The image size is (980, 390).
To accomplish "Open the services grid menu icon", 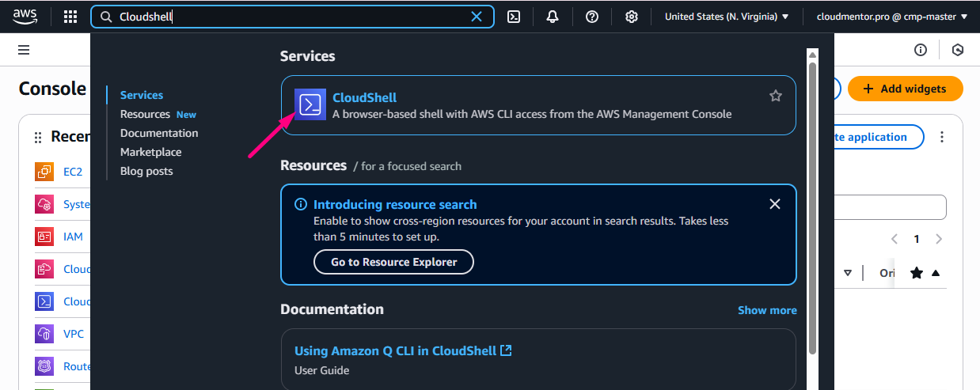I will point(70,17).
